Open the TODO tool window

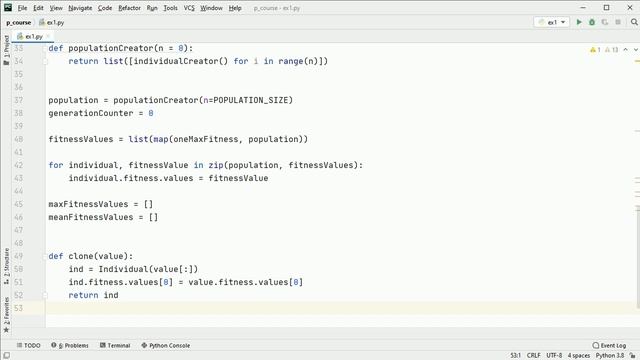[x=28, y=345]
